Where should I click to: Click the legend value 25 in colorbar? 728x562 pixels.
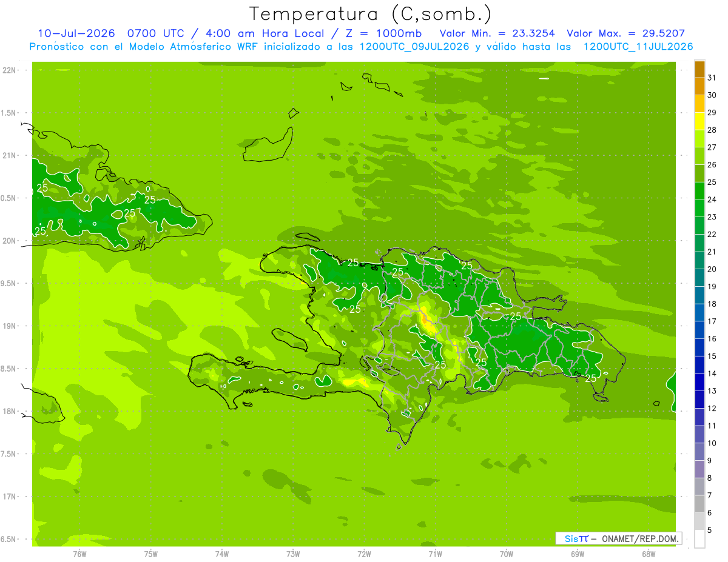[x=712, y=182]
